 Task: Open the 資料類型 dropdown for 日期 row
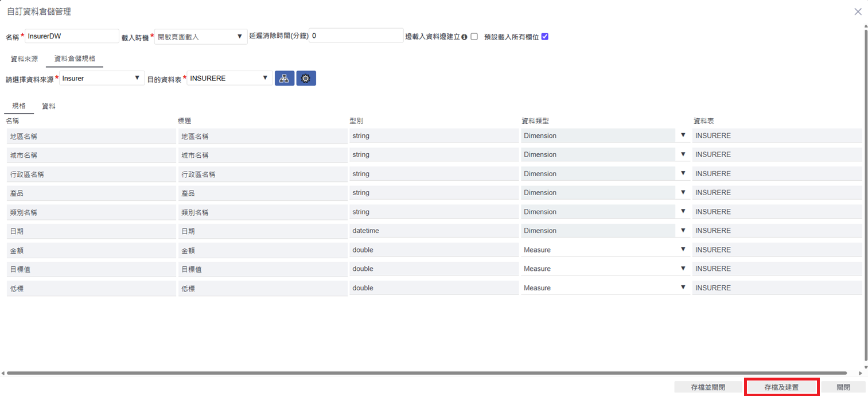(x=605, y=231)
